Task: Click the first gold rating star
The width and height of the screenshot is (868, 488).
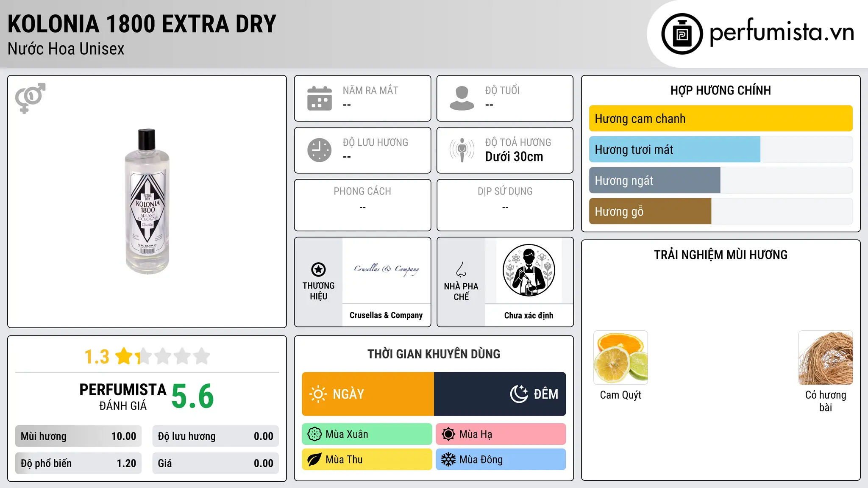Action: click(x=124, y=356)
